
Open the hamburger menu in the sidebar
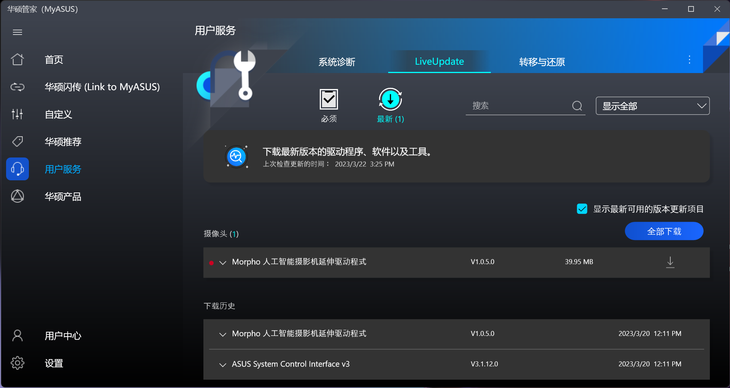tap(17, 32)
